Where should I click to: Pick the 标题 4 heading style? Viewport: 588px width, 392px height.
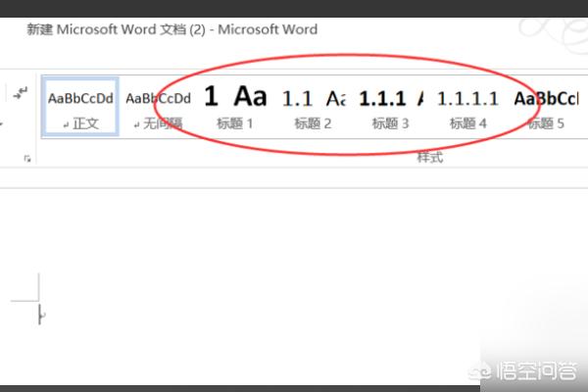point(468,108)
